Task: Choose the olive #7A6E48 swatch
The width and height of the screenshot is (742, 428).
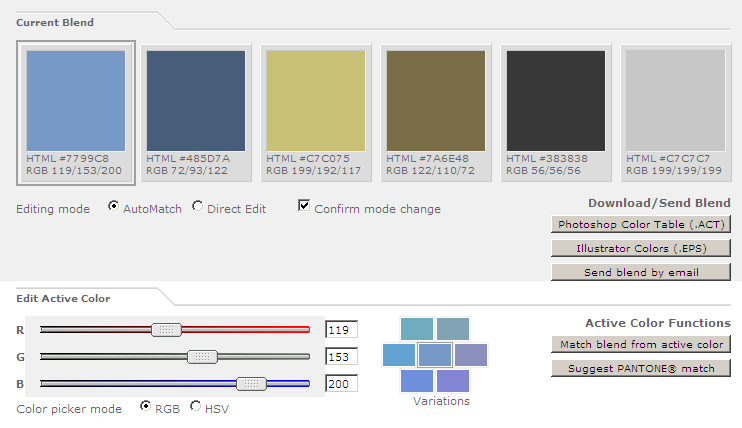Action: pyautogui.click(x=436, y=101)
